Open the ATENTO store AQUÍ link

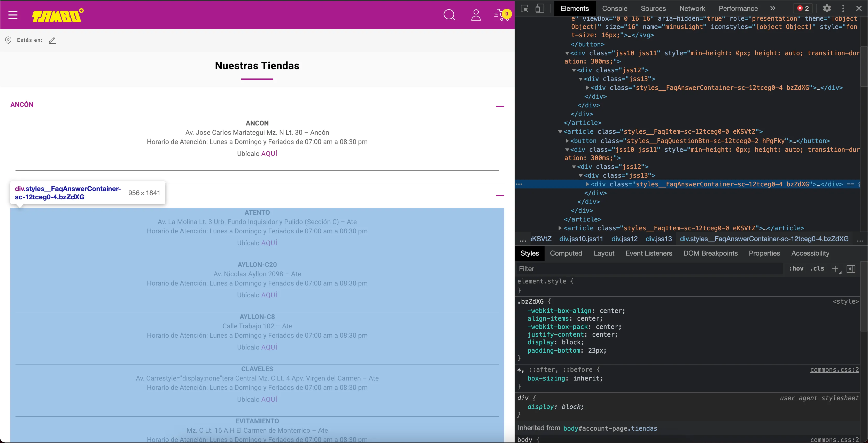pos(269,243)
